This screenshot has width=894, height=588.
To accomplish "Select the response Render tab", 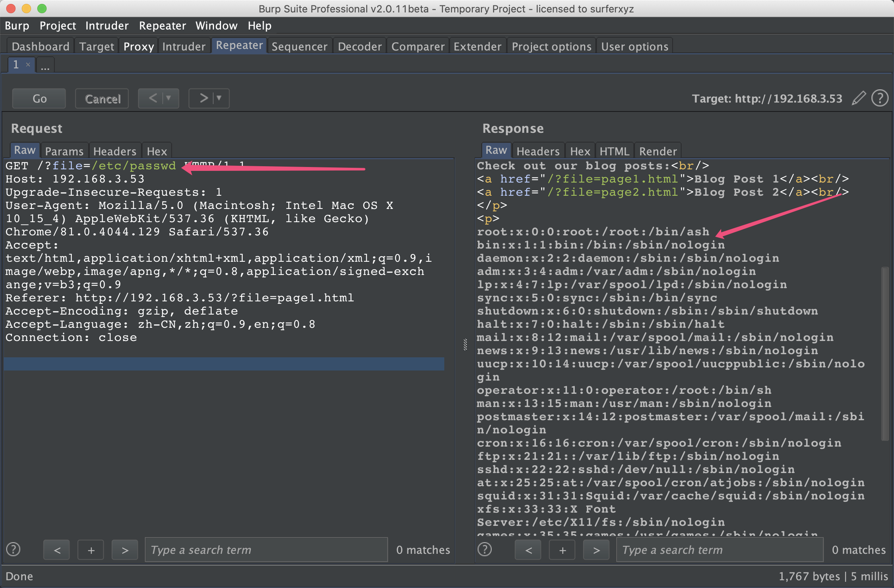I will tap(658, 151).
